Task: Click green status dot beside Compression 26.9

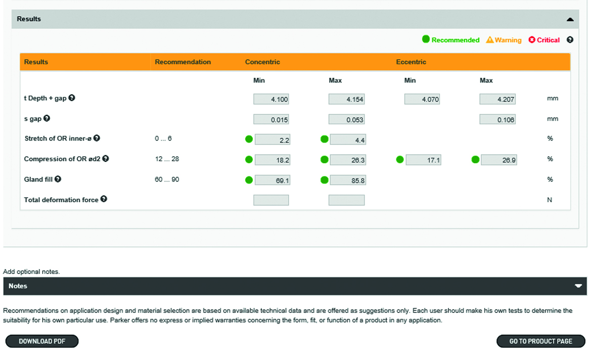Action: [x=475, y=160]
